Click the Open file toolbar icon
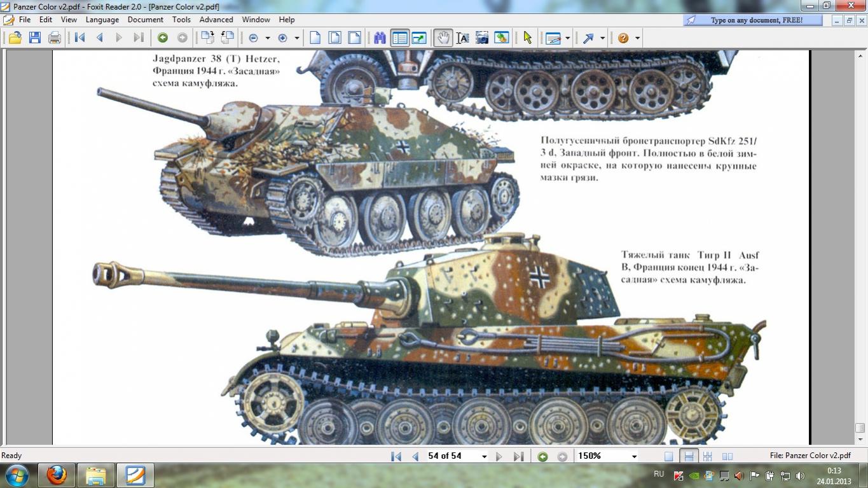 point(15,38)
